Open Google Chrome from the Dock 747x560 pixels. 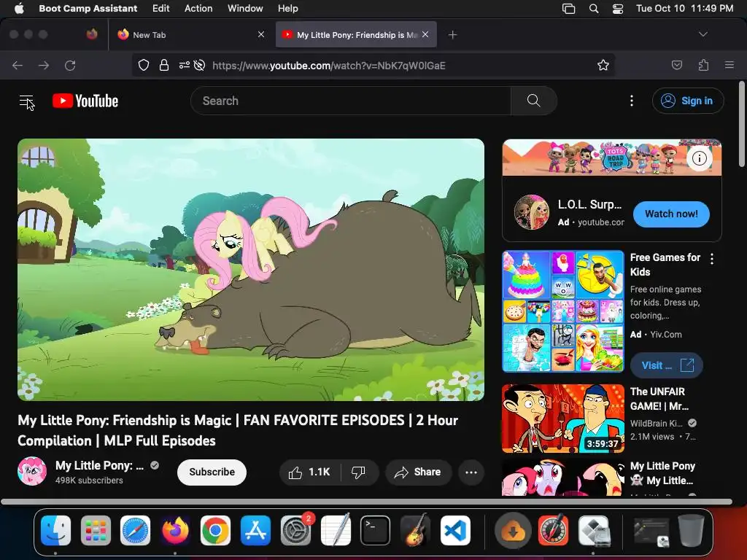pos(215,531)
